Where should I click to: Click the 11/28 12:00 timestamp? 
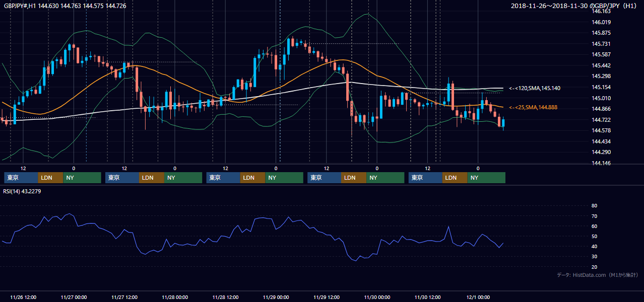(225, 297)
